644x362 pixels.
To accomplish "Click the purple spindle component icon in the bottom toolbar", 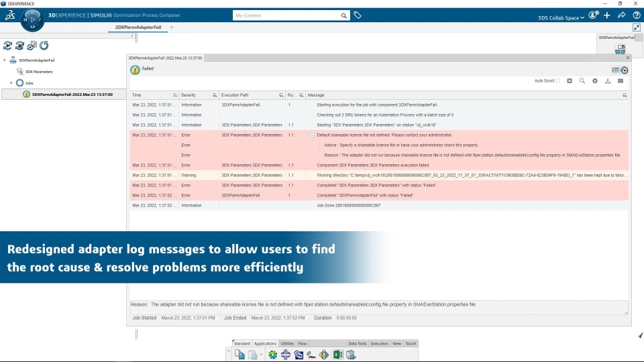I will (x=286, y=355).
